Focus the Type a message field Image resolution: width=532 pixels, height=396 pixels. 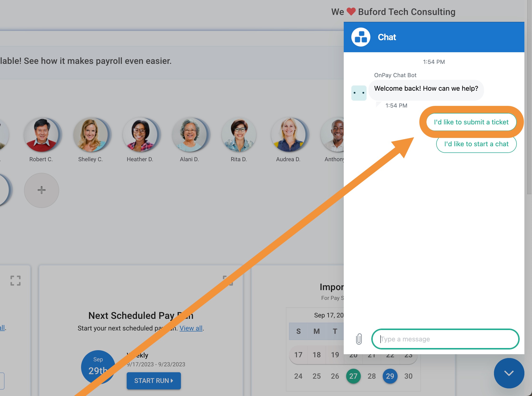pyautogui.click(x=445, y=339)
